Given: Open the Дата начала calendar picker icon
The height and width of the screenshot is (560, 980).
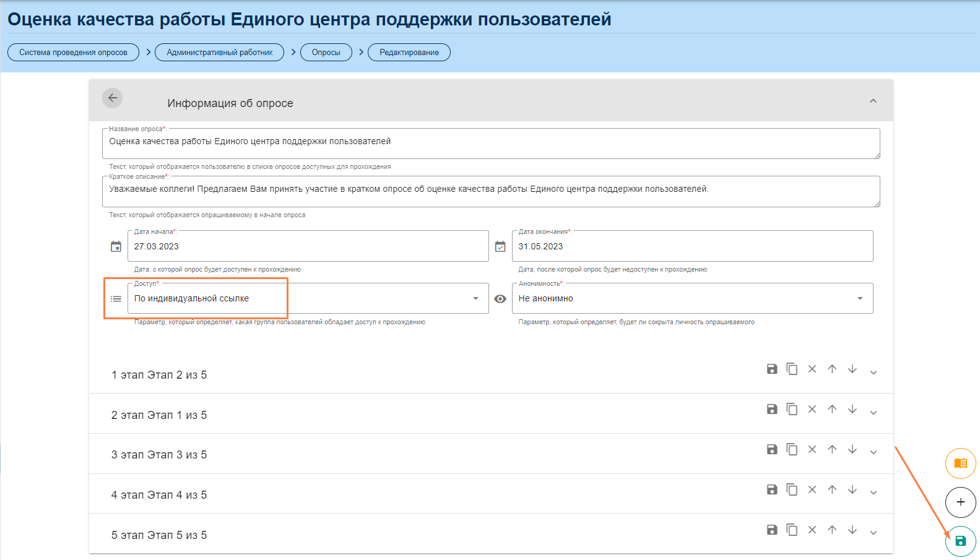Looking at the screenshot, I should click(x=116, y=247).
